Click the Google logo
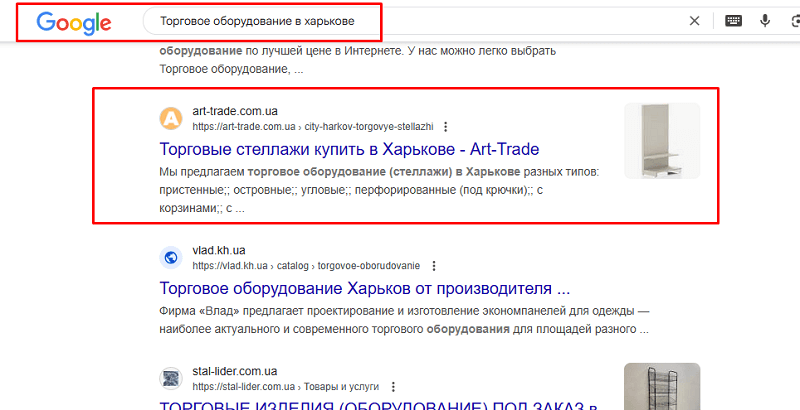800x410 pixels. click(74, 22)
